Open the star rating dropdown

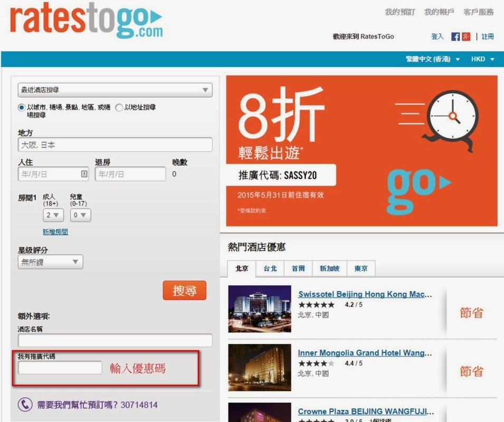coord(50,262)
